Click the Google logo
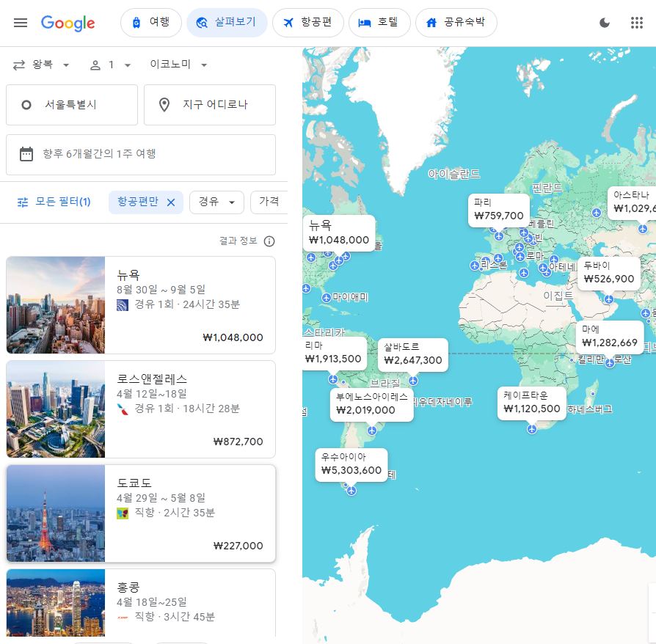Image resolution: width=656 pixels, height=644 pixels. (x=68, y=23)
